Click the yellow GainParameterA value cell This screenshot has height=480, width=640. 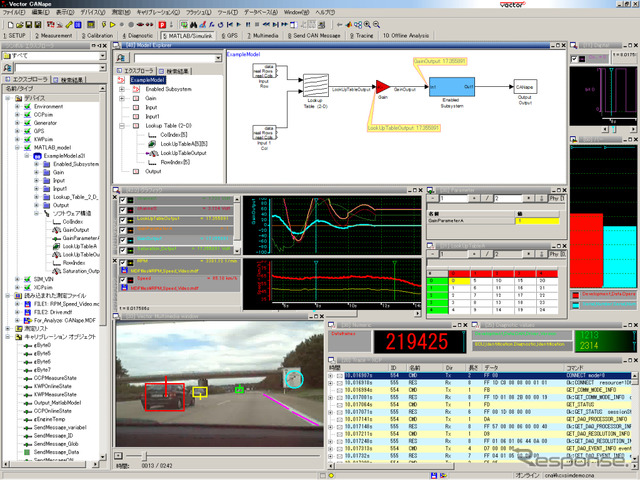point(537,221)
